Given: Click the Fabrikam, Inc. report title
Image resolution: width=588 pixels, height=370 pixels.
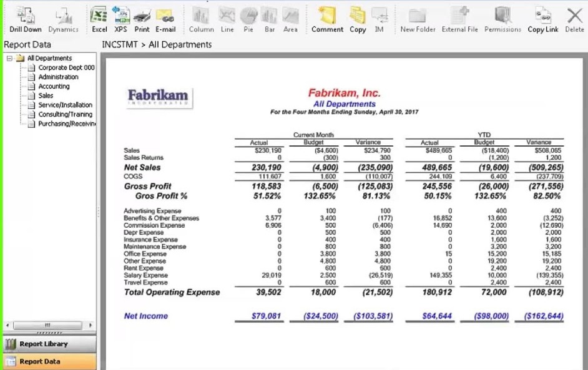Looking at the screenshot, I should (x=345, y=93).
